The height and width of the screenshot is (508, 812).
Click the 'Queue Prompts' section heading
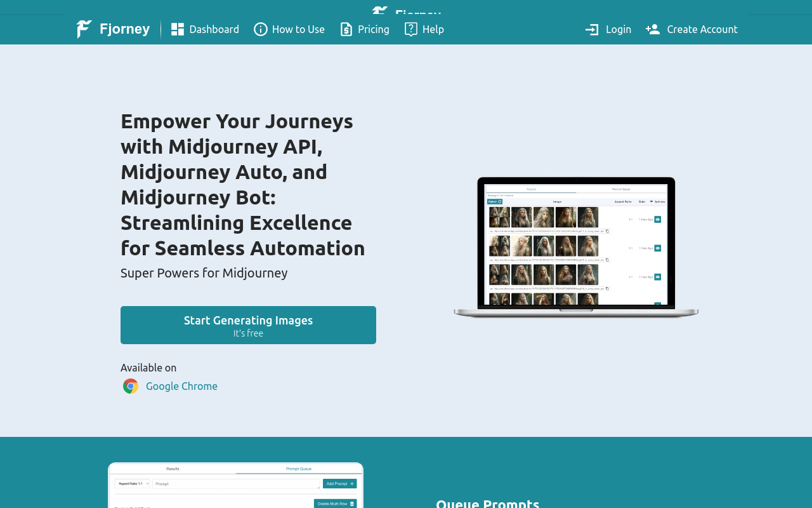tap(487, 503)
